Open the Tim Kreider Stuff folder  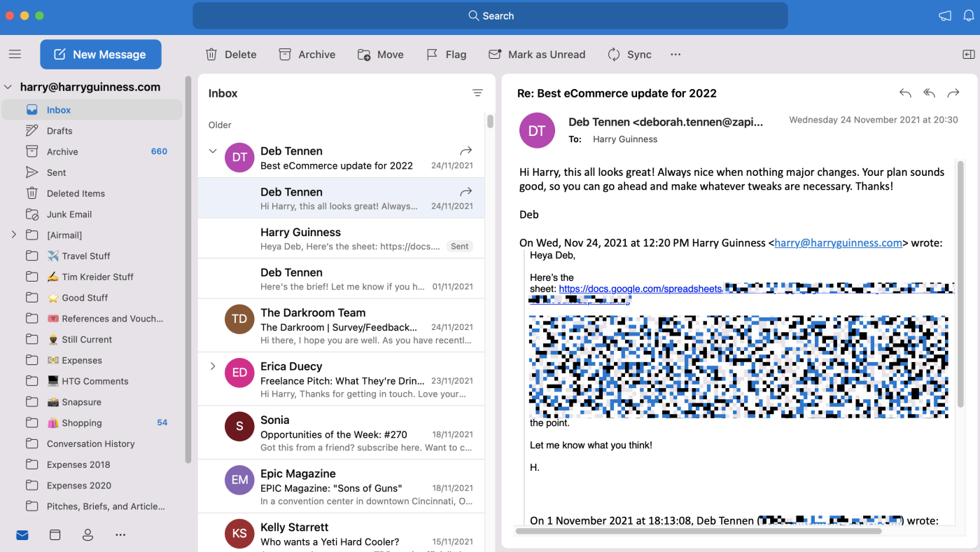pos(92,277)
